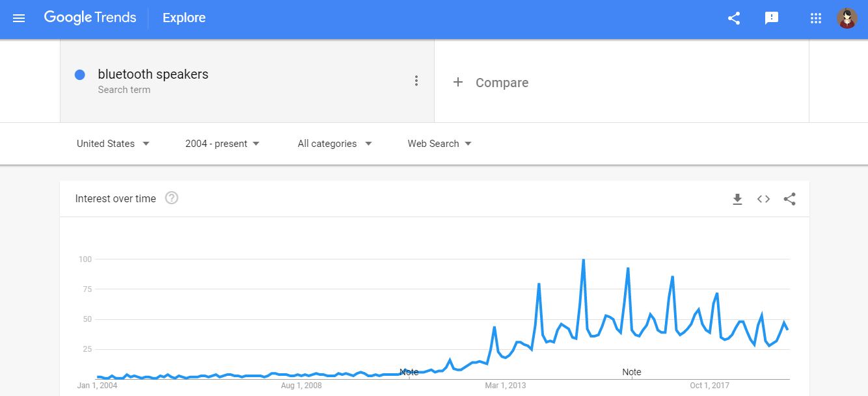Image resolution: width=868 pixels, height=396 pixels.
Task: Expand the All categories dropdown
Action: pyautogui.click(x=334, y=144)
